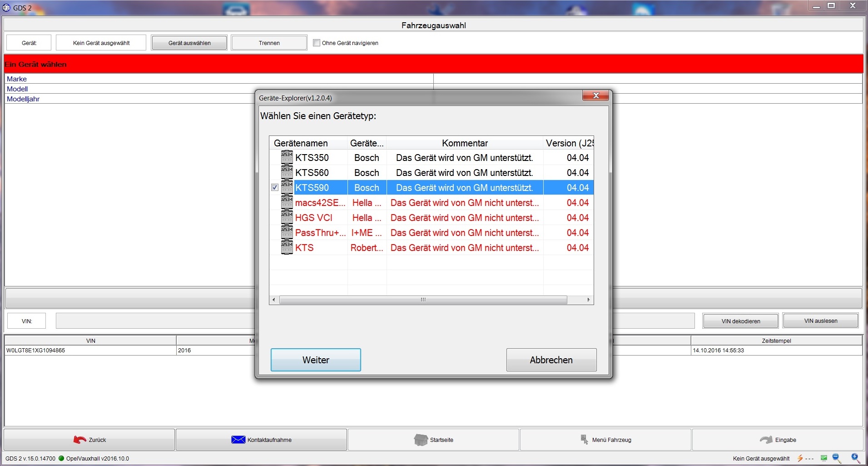Click the GDS 2 title bar icon
Screen dimensions: 868x466
click(6, 7)
